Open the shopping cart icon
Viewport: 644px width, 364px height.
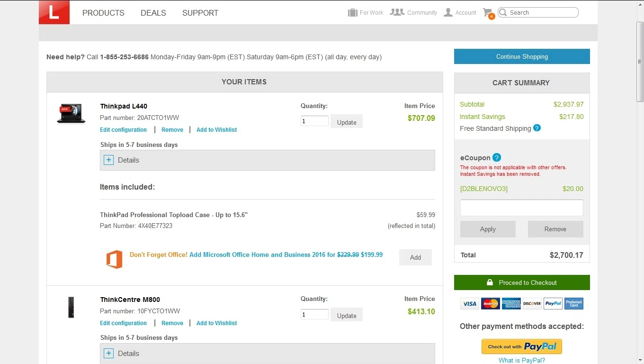(488, 13)
